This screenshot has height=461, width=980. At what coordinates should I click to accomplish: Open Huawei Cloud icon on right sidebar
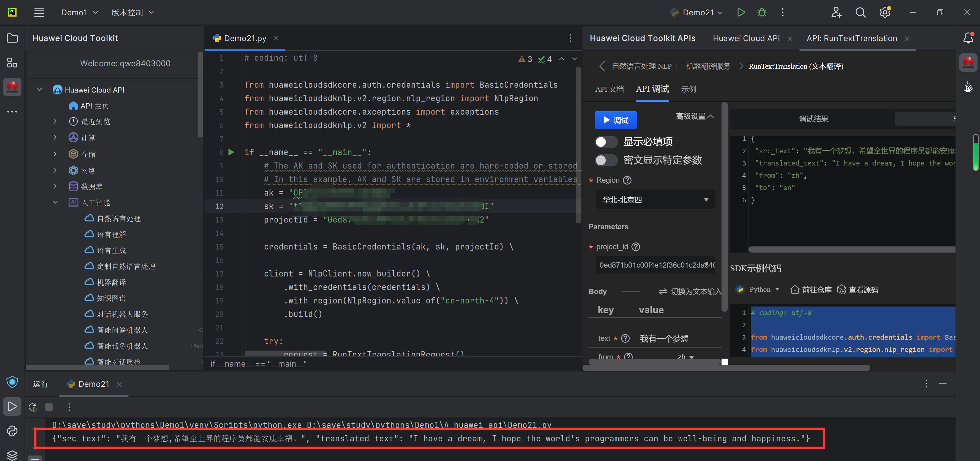click(x=968, y=63)
